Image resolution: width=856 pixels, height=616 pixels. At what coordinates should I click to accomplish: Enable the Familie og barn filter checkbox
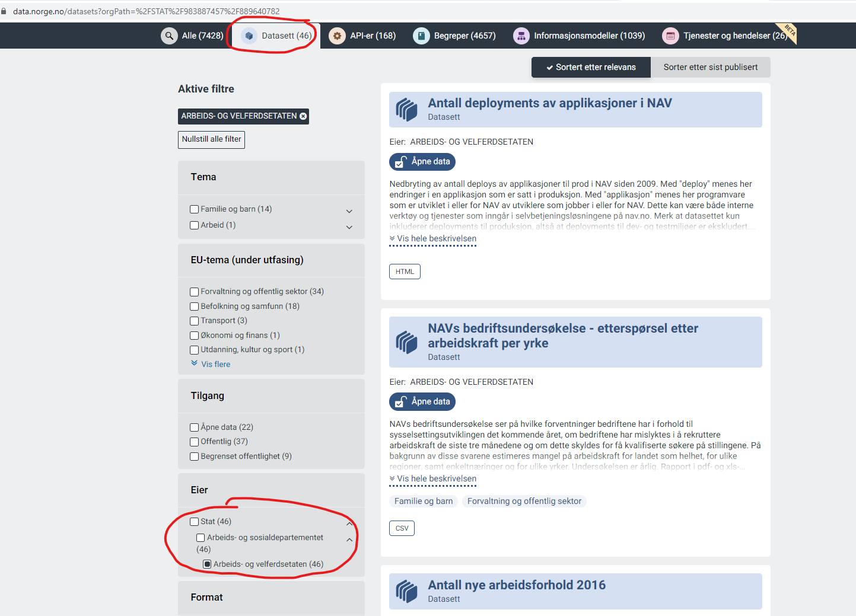tap(194, 209)
